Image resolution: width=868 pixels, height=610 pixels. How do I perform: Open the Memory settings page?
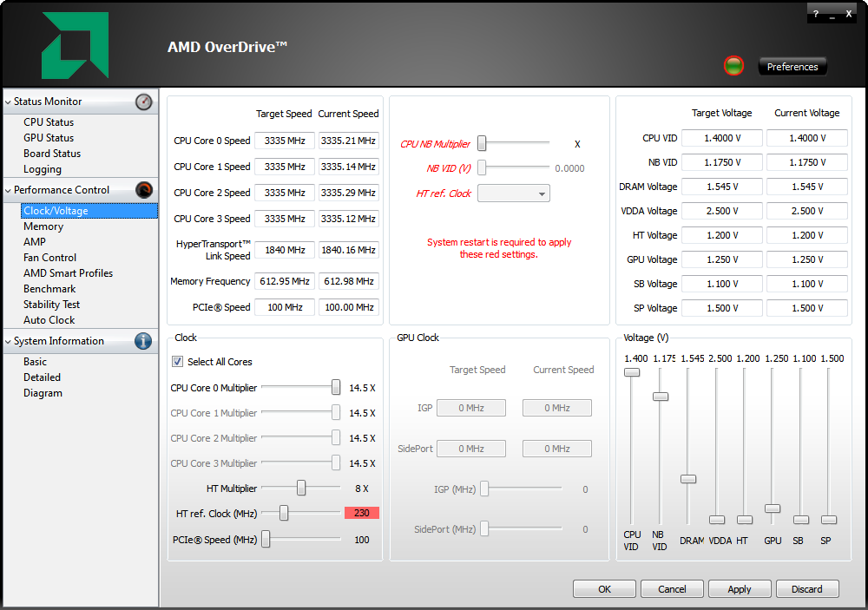(x=43, y=226)
